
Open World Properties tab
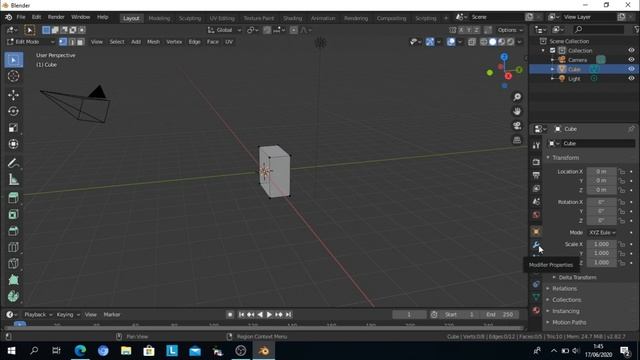(x=536, y=215)
